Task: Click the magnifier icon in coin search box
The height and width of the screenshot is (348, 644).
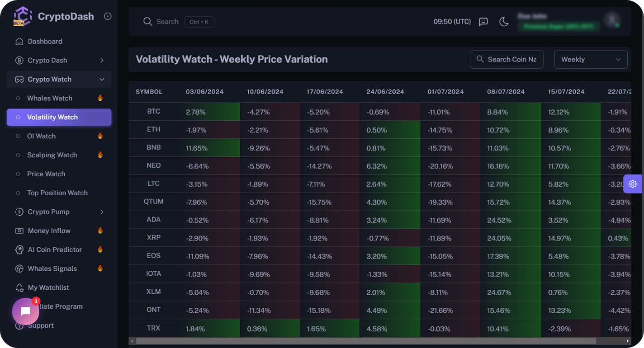Action: (480, 60)
